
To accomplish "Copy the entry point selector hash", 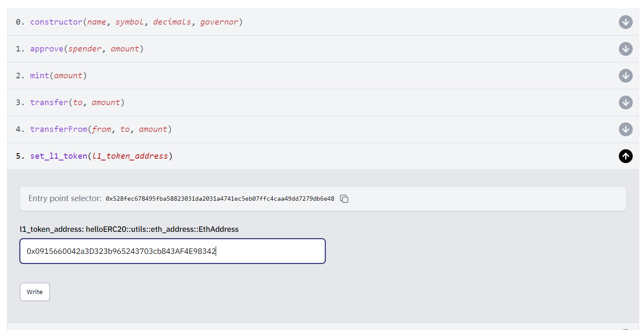I will click(344, 199).
